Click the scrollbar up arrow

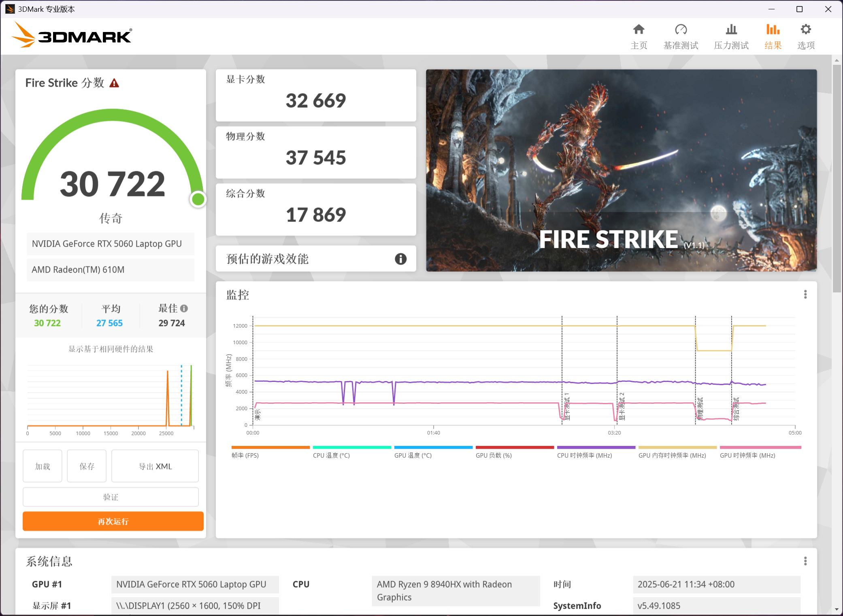click(x=837, y=60)
